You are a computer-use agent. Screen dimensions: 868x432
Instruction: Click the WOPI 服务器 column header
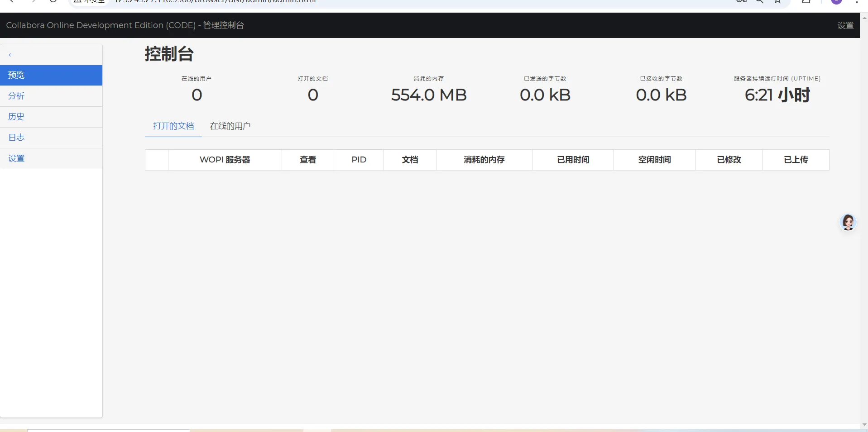225,160
